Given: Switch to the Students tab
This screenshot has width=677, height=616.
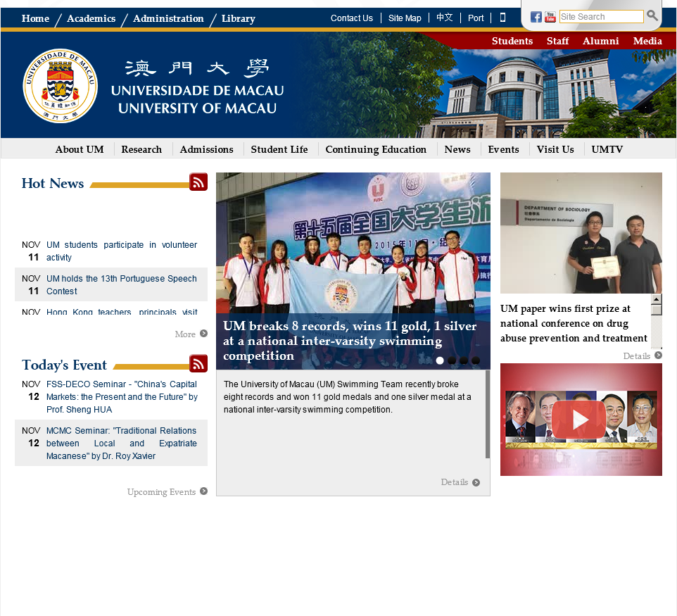Looking at the screenshot, I should point(512,41).
